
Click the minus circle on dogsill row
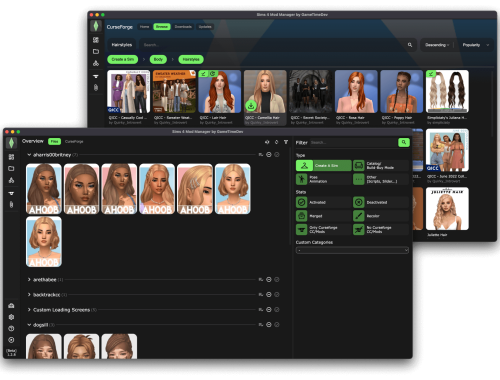(x=269, y=325)
